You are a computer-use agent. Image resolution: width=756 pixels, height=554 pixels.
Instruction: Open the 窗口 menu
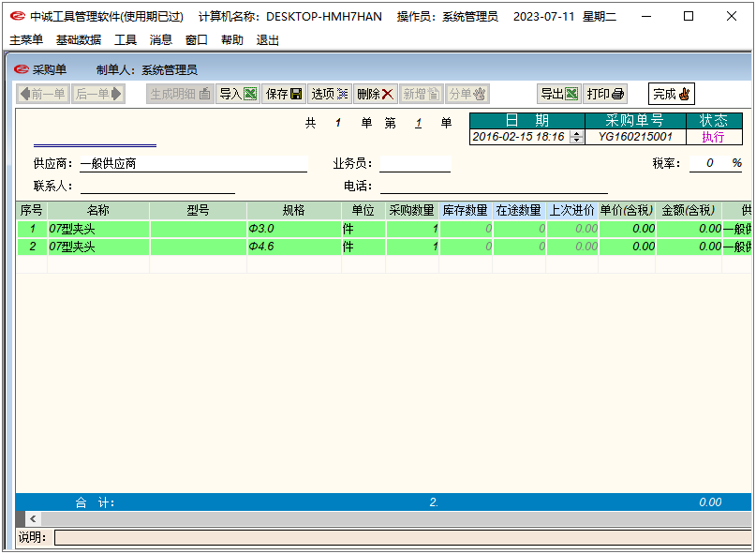196,40
